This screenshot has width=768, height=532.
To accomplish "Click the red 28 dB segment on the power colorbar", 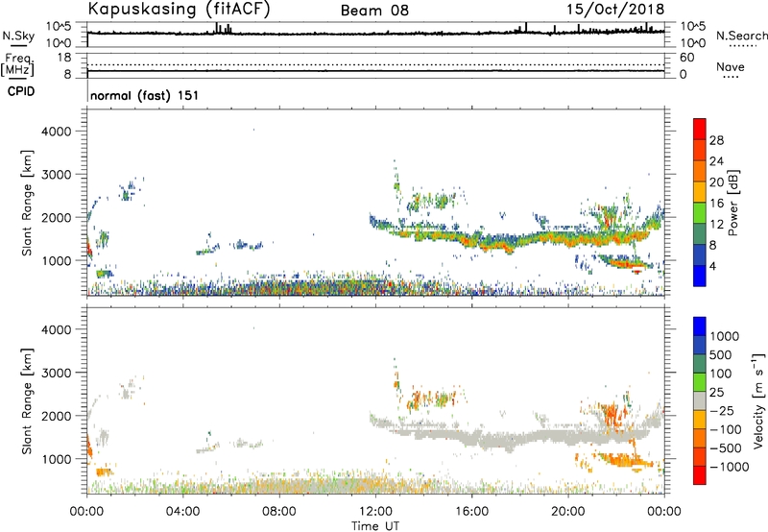I will [700, 129].
